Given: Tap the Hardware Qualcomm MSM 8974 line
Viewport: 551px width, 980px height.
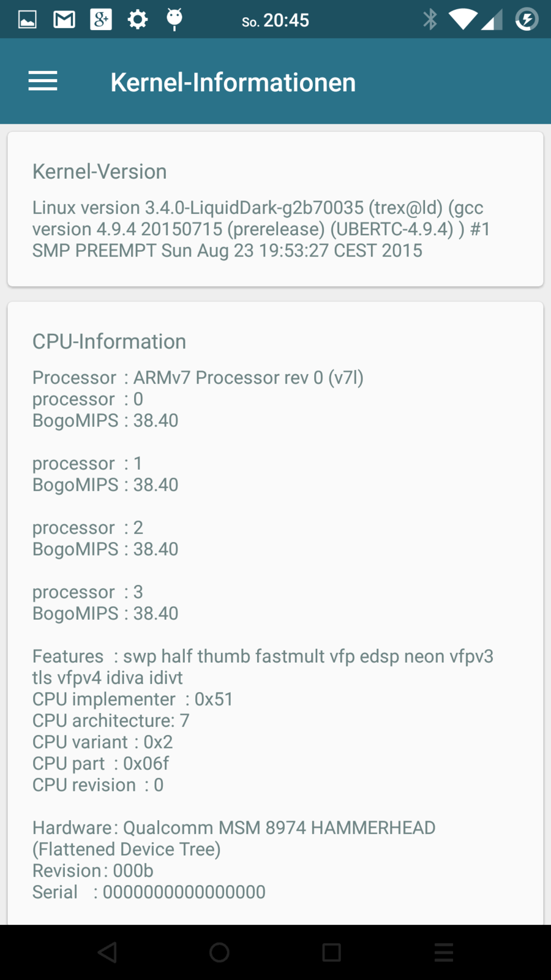Looking at the screenshot, I should click(234, 828).
